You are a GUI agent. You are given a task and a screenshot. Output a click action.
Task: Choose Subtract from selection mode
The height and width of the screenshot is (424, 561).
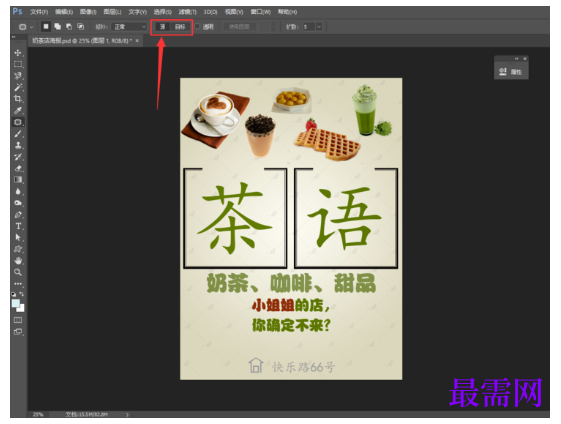[69, 26]
